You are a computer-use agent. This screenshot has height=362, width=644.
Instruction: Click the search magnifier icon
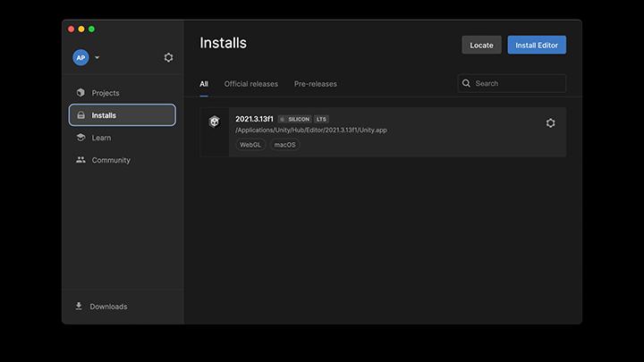click(x=466, y=83)
